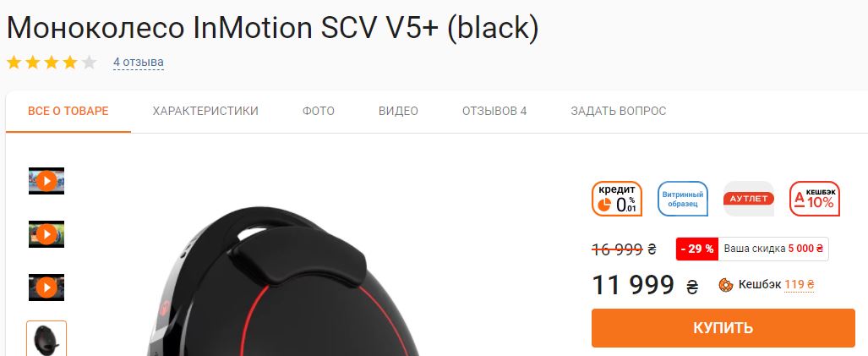868x356 pixels.
Task: Switch to the ВИДЕО tab
Action: click(x=398, y=111)
